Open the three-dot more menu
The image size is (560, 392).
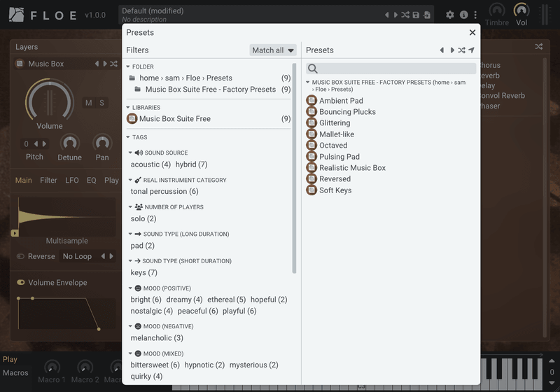tap(475, 15)
